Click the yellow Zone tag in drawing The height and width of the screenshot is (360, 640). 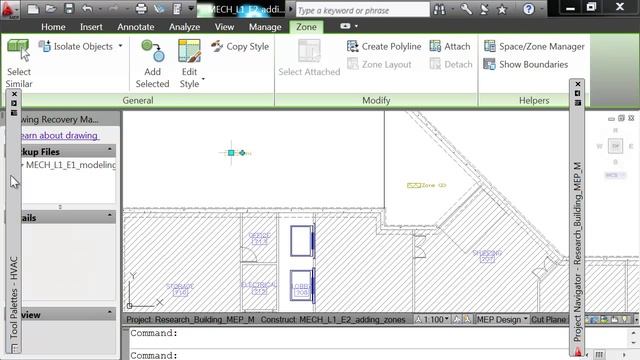tap(427, 185)
